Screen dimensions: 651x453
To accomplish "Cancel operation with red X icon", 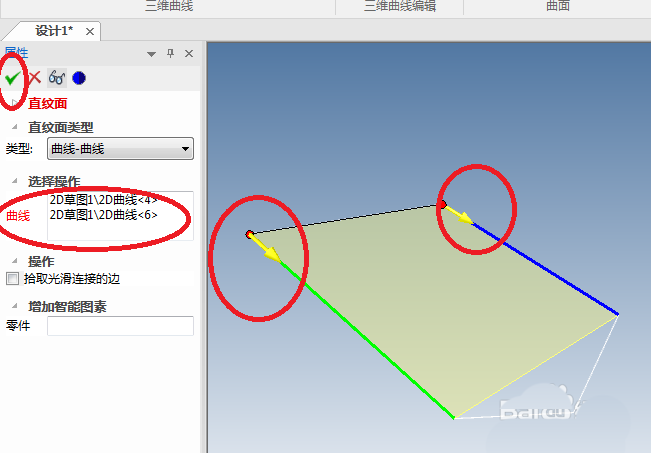I will pos(35,78).
